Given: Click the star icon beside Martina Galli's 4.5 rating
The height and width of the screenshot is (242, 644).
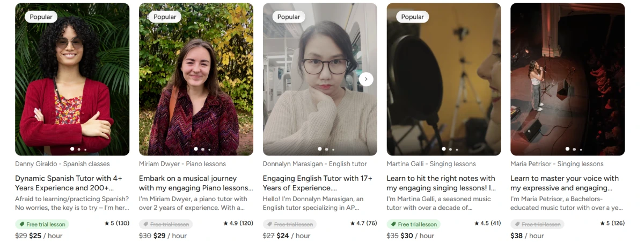Looking at the screenshot, I should coord(477,223).
